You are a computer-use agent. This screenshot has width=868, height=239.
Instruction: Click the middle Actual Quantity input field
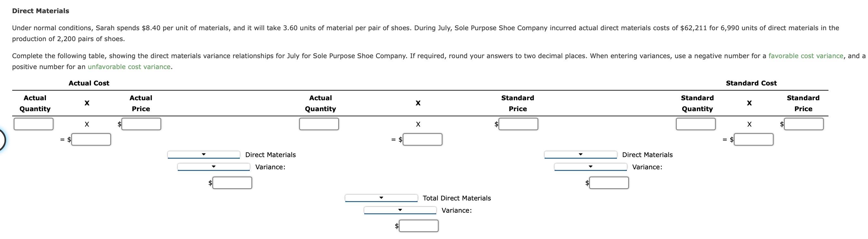[319, 124]
